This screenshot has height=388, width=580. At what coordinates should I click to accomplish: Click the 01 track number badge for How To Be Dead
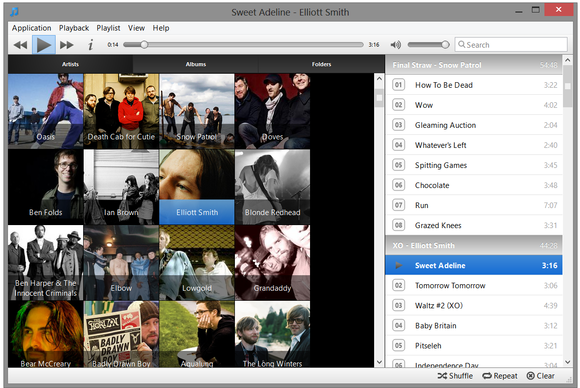click(x=398, y=85)
